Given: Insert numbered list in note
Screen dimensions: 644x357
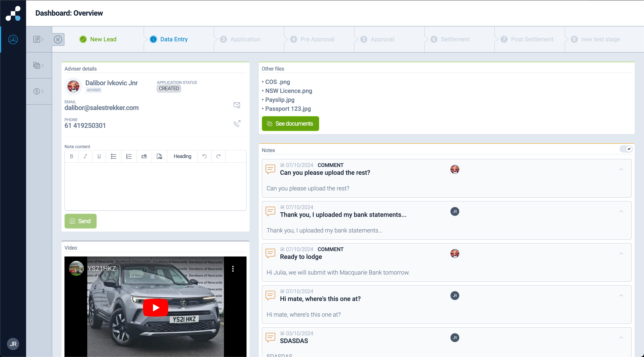Looking at the screenshot, I should coord(129,156).
